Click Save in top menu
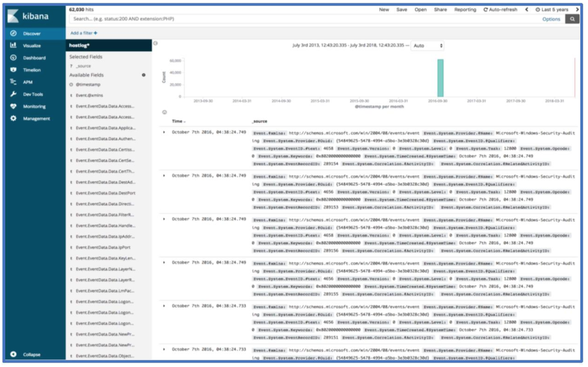The height and width of the screenshot is (367, 588). click(x=402, y=10)
